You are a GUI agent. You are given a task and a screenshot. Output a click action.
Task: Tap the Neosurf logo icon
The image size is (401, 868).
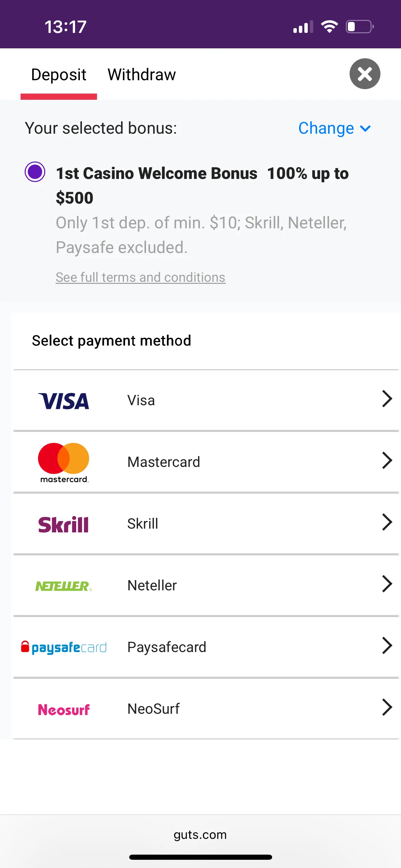pos(64,709)
